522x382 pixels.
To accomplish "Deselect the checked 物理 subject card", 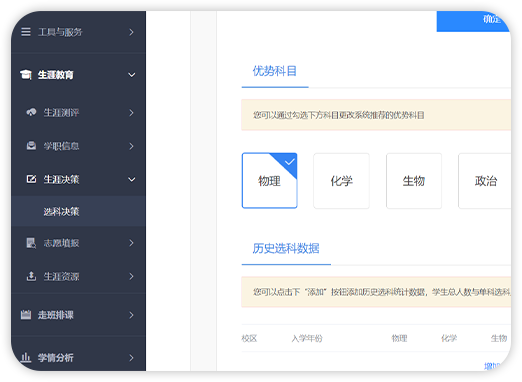I will tap(269, 181).
